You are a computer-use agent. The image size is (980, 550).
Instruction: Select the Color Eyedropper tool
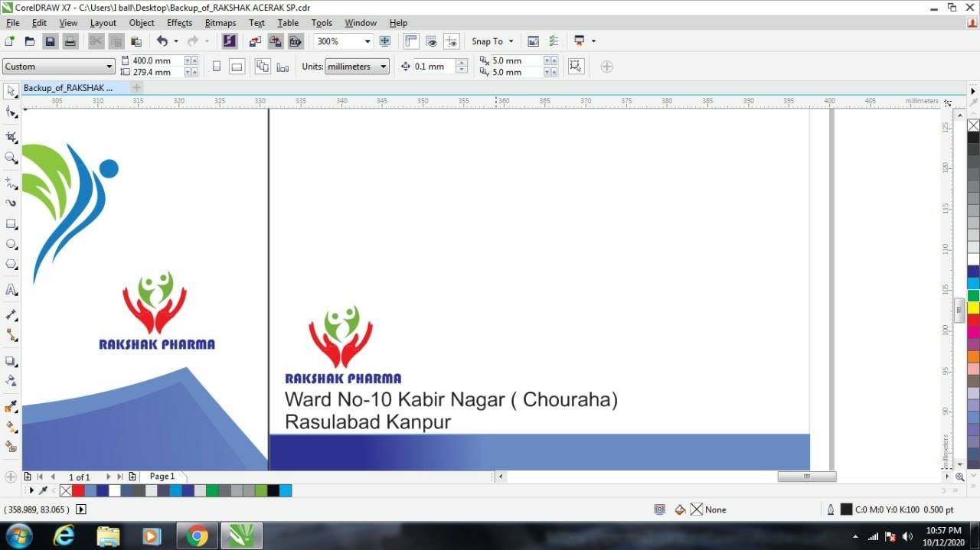click(11, 406)
